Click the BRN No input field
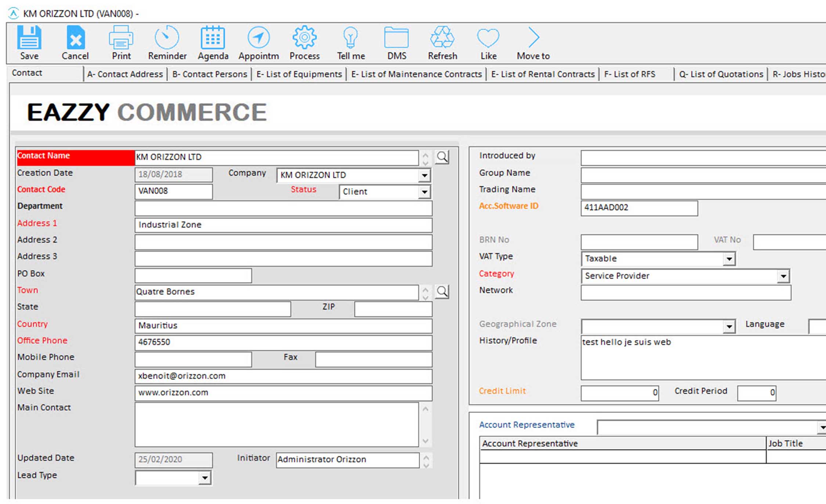The height and width of the screenshot is (504, 826). coord(639,242)
